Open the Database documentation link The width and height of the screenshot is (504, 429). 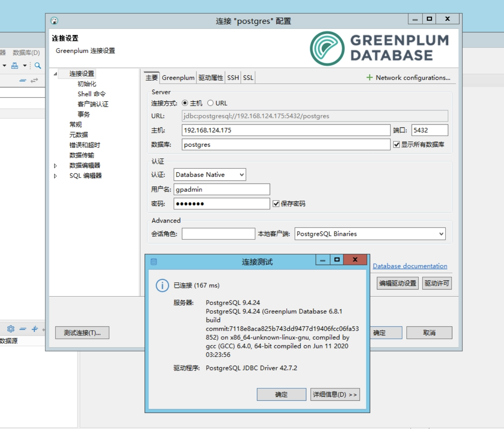click(410, 266)
